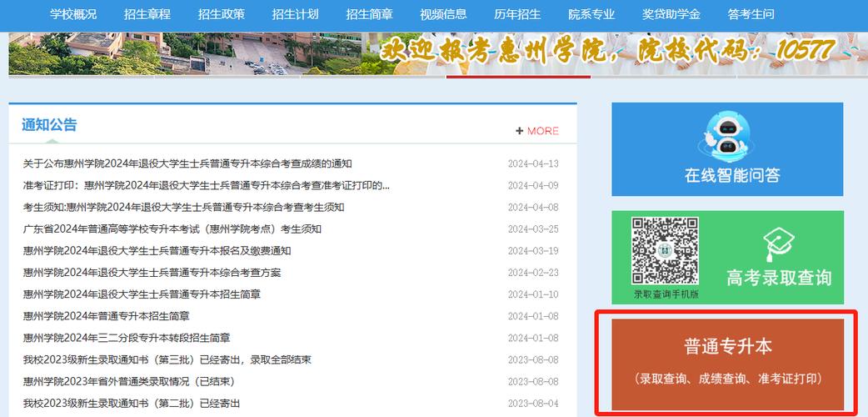
Task: Open the 奖贷助学金 menu item
Action: pos(671,14)
